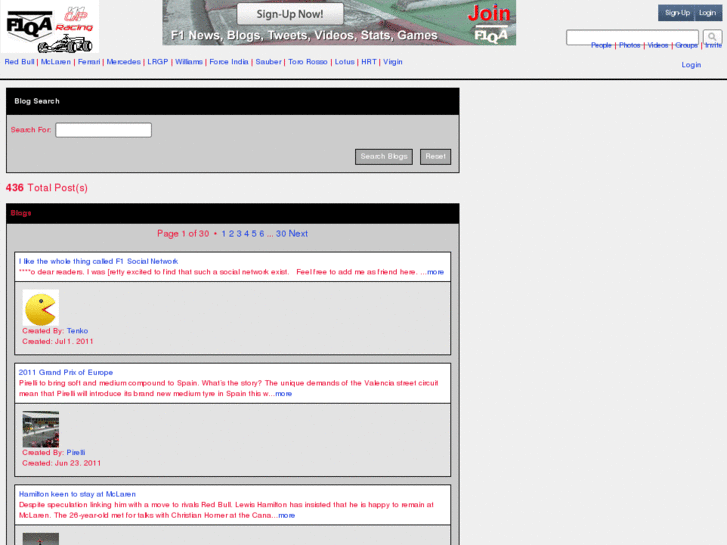Click the Search Blogs button
This screenshot has height=545, width=727.
(384, 157)
